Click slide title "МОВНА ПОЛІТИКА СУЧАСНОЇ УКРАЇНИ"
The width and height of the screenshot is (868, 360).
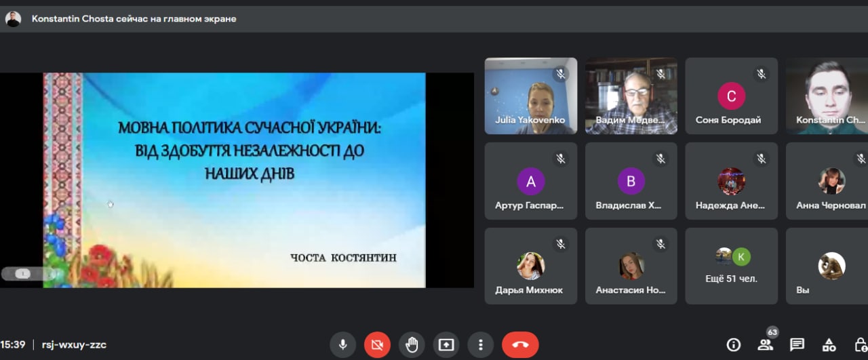coord(250,127)
